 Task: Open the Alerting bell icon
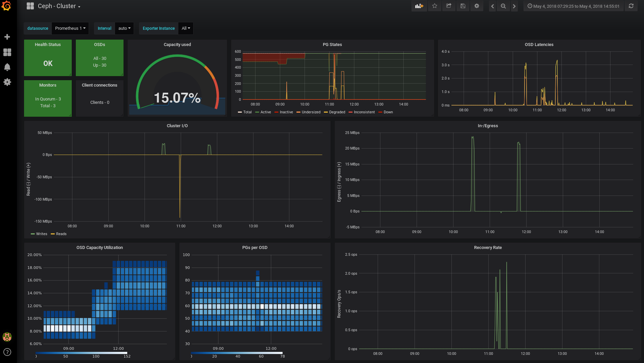click(7, 67)
